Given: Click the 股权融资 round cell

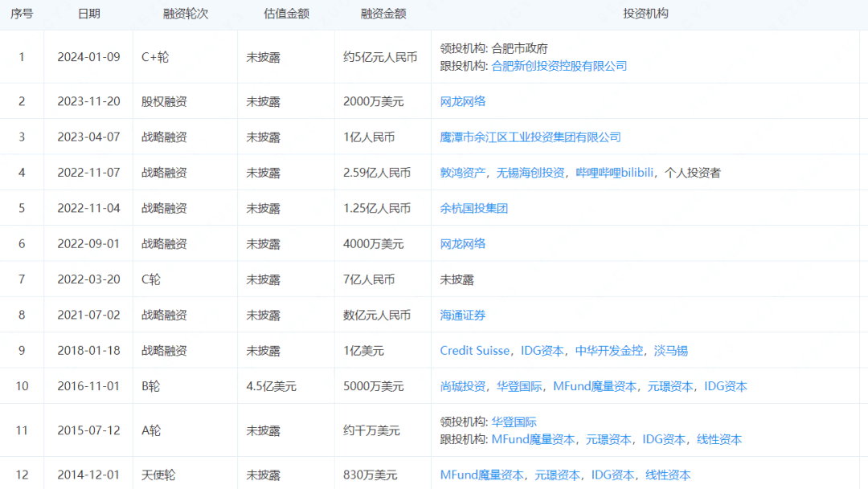Looking at the screenshot, I should pos(165,101).
